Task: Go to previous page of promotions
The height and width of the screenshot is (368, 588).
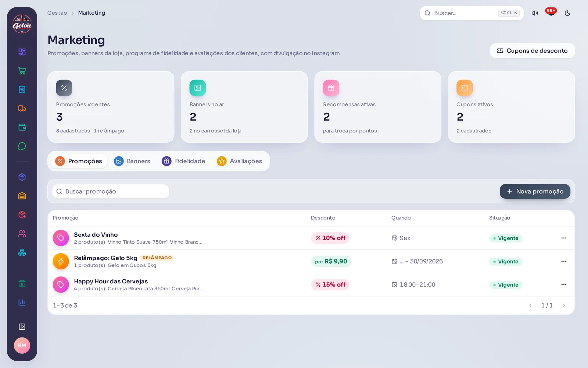Action: coord(530,305)
